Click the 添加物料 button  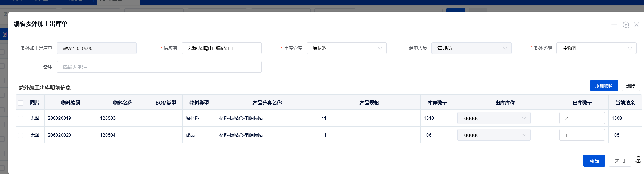(x=604, y=86)
